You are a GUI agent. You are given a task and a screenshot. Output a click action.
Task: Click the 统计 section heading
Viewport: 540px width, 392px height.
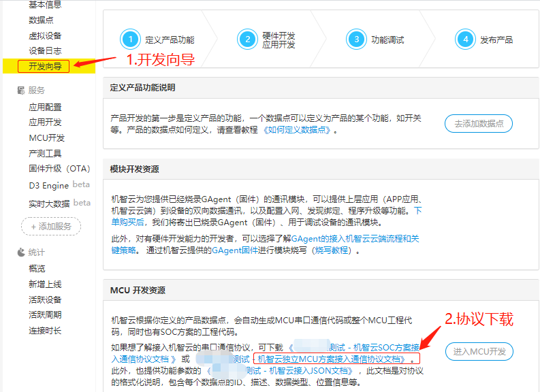(37, 252)
